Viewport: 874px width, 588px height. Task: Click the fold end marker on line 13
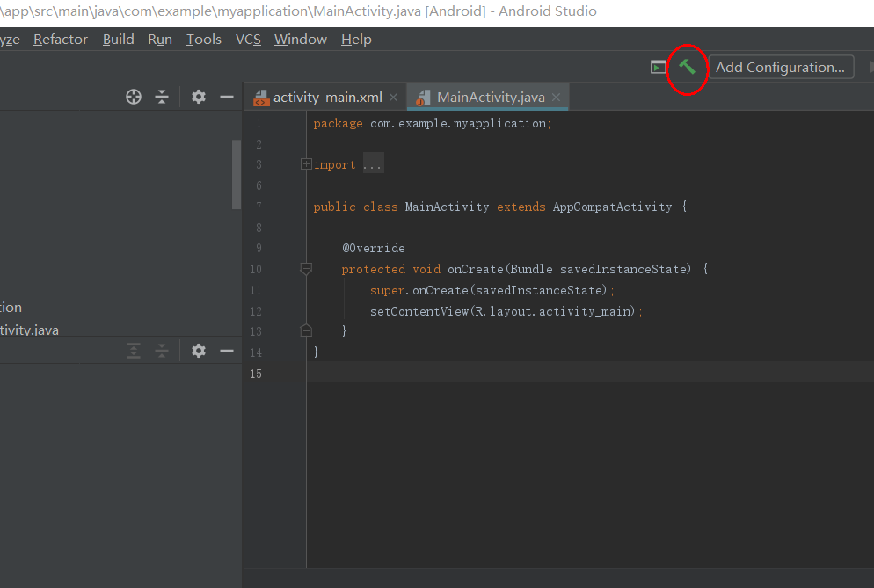coord(306,330)
